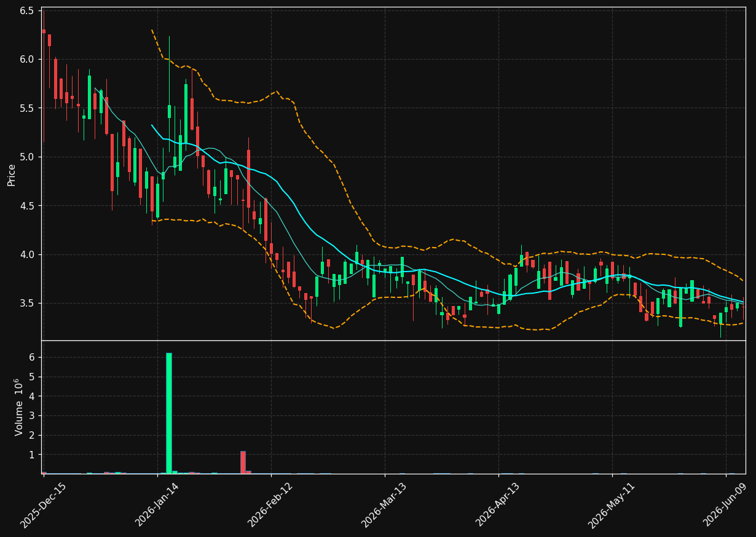This screenshot has height=537, width=756.
Task: Click the 2026-Apr-13 date label
Action: [x=498, y=505]
